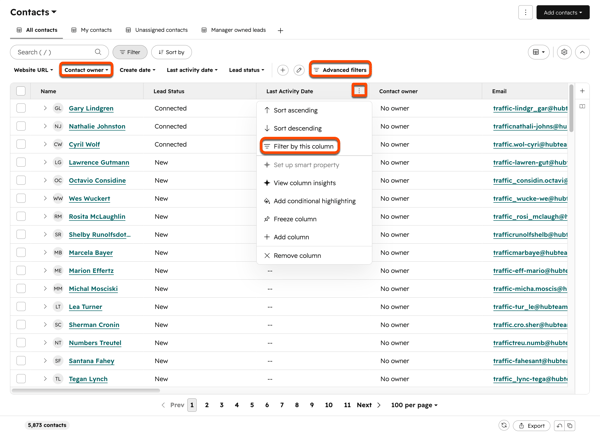The image size is (600, 433).
Task: Focus the Search contacts input field
Action: (59, 52)
